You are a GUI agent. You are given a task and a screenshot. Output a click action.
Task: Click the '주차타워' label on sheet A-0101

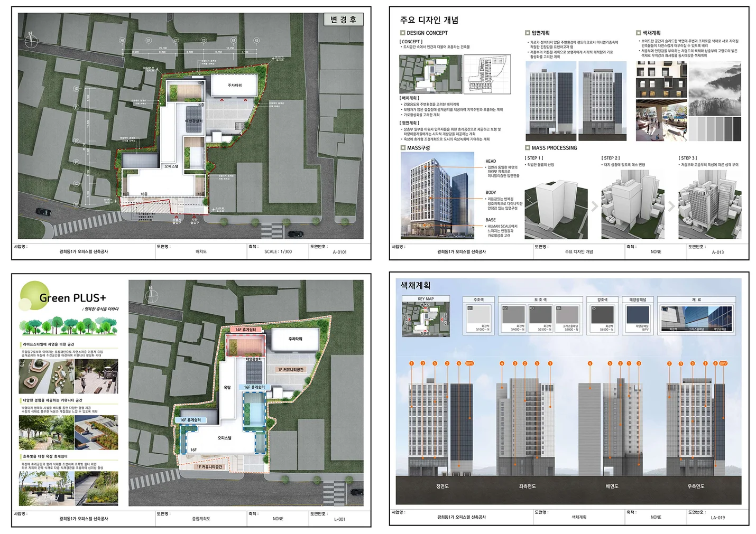(235, 85)
